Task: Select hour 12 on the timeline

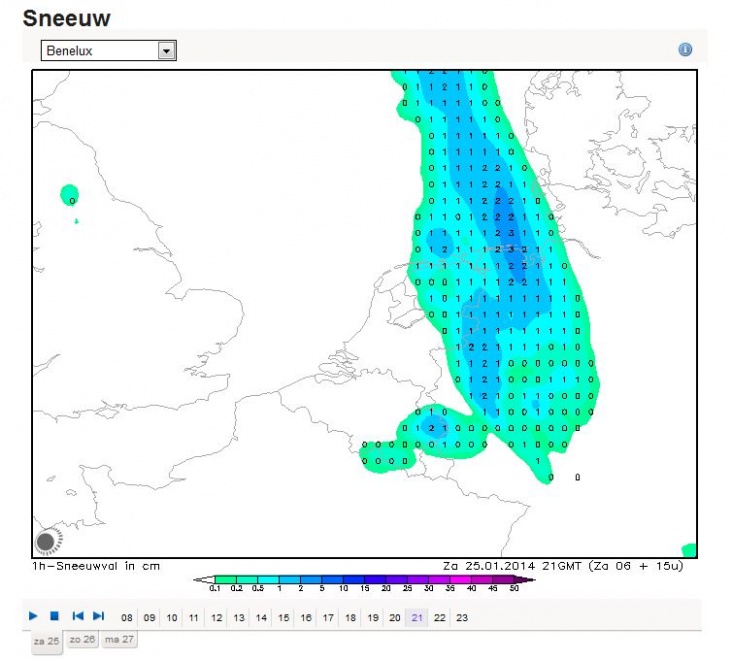Action: (x=217, y=618)
